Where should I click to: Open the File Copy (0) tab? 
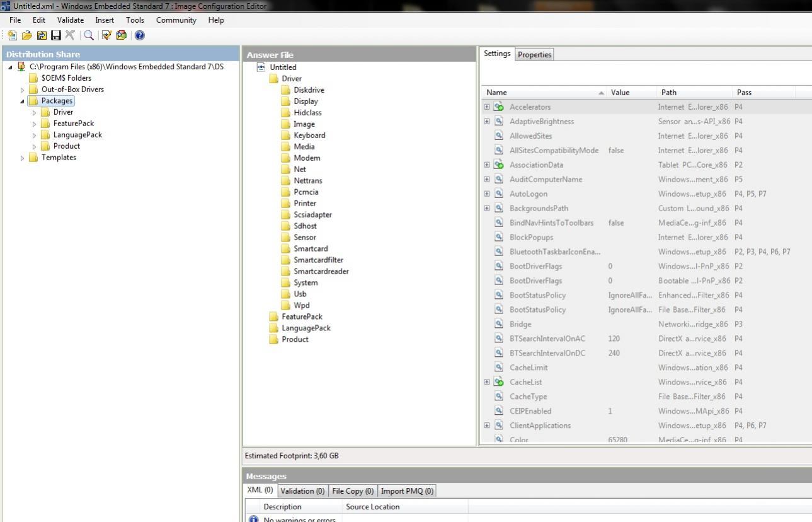353,490
